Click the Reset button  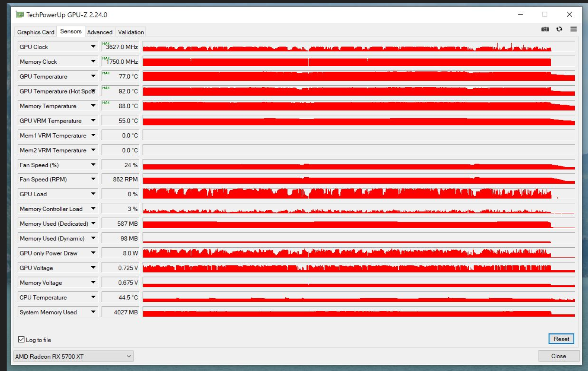561,339
